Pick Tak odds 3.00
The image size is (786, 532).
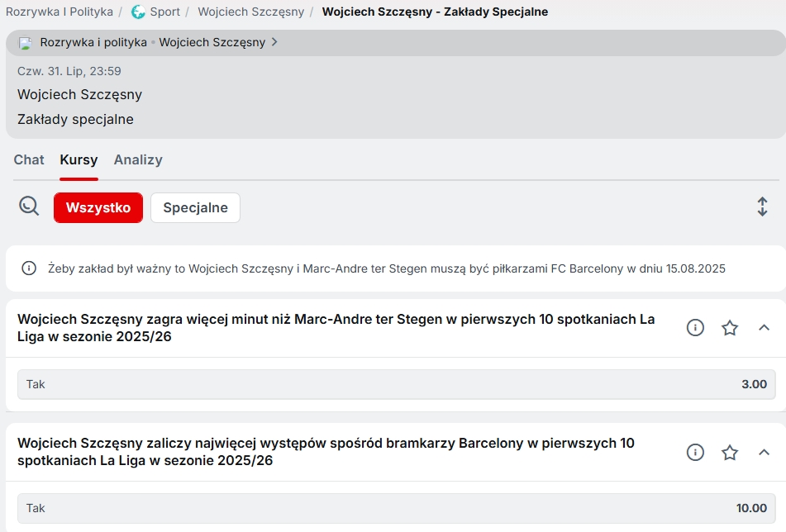click(397, 384)
